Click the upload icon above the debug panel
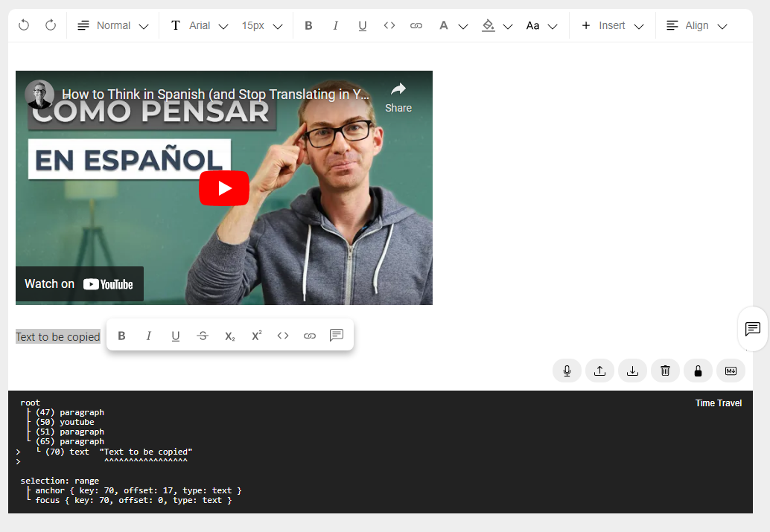770x532 pixels. coord(599,370)
